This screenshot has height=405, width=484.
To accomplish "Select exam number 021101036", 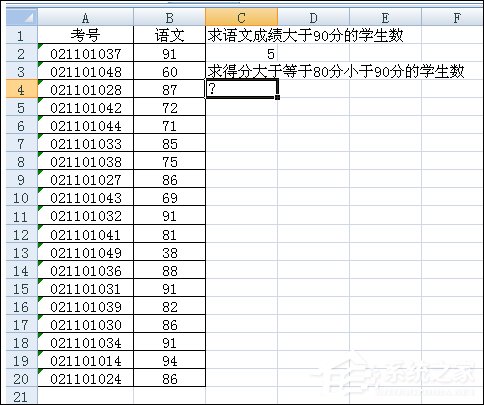I will pyautogui.click(x=86, y=270).
